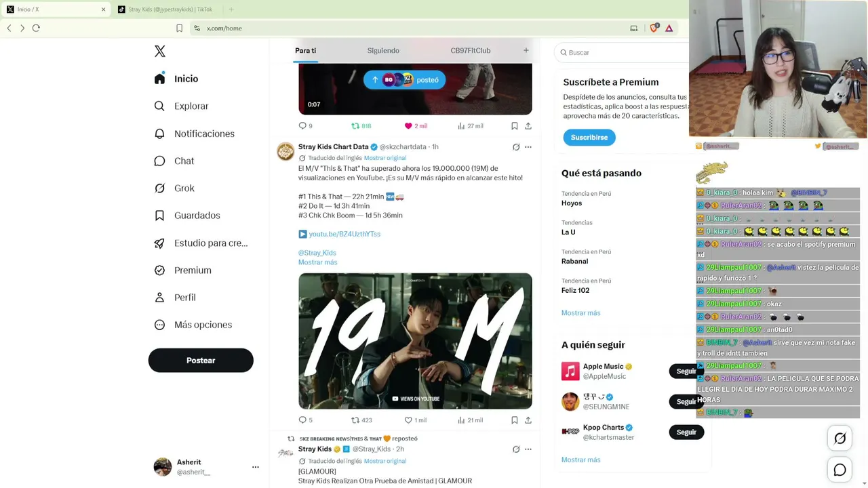Click the plus icon to add a timeline tab
The width and height of the screenshot is (868, 488).
pyautogui.click(x=526, y=50)
